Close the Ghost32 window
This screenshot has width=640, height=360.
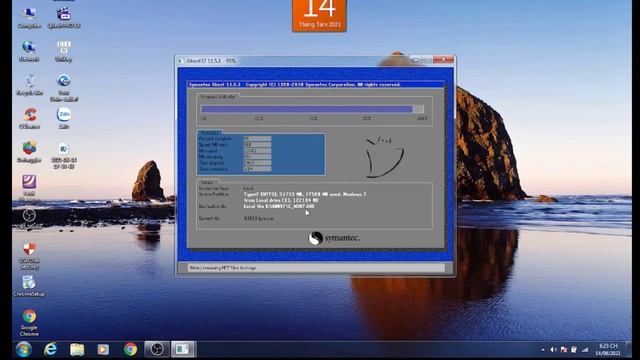[x=443, y=60]
